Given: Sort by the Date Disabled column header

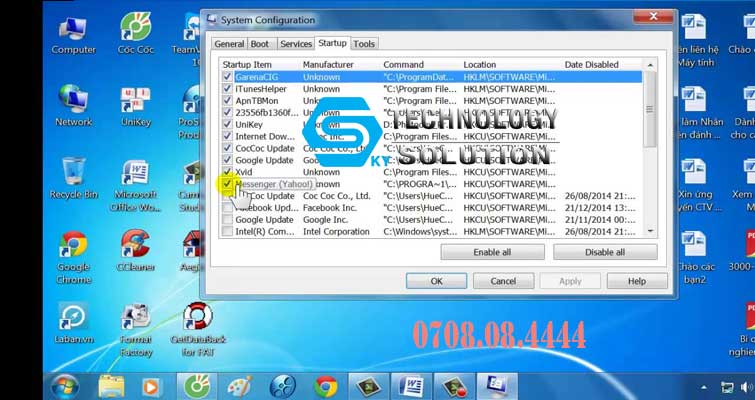Looking at the screenshot, I should click(x=603, y=65).
